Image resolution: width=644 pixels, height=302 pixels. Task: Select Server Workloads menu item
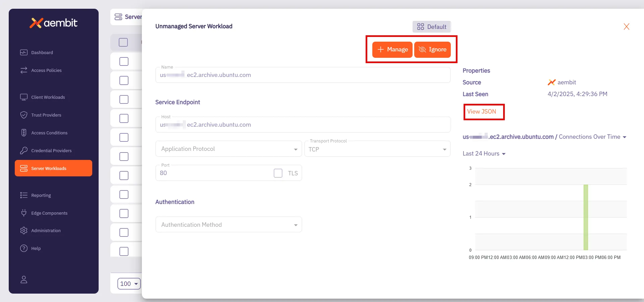(53, 168)
